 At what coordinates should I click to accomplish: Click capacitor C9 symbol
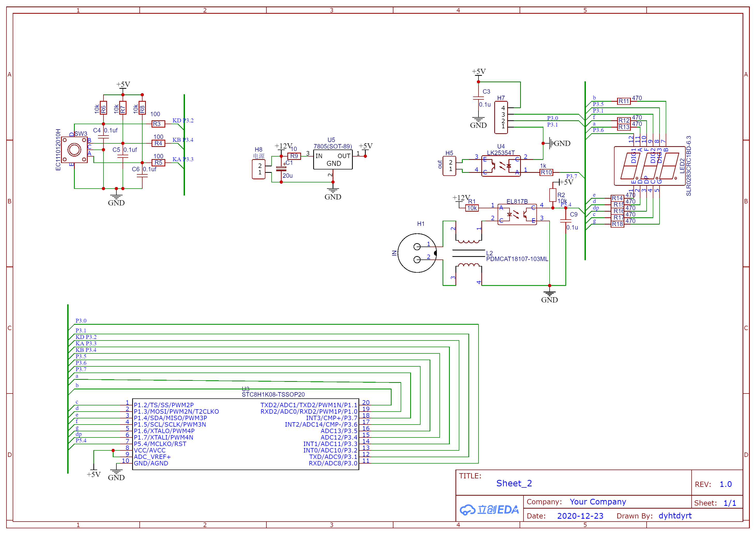[566, 221]
